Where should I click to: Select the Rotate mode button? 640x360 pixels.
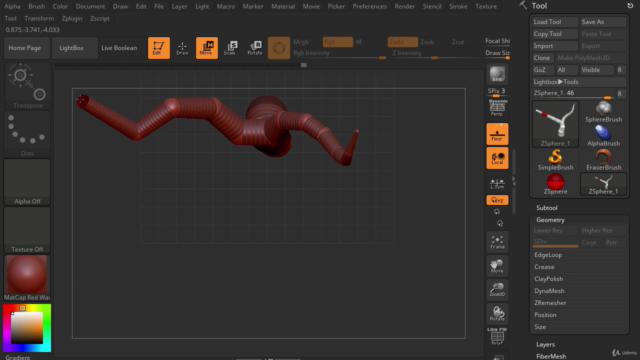[255, 48]
